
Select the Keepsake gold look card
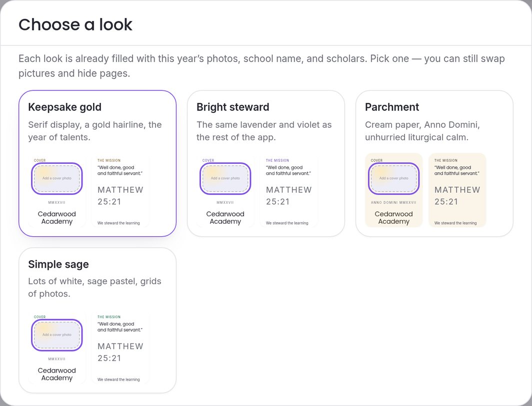pos(97,163)
